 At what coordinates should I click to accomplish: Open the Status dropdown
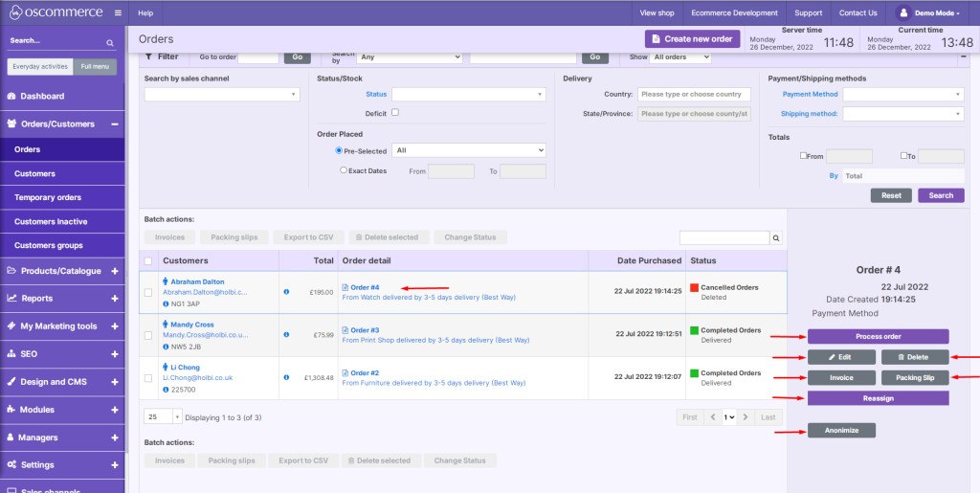[x=469, y=95]
